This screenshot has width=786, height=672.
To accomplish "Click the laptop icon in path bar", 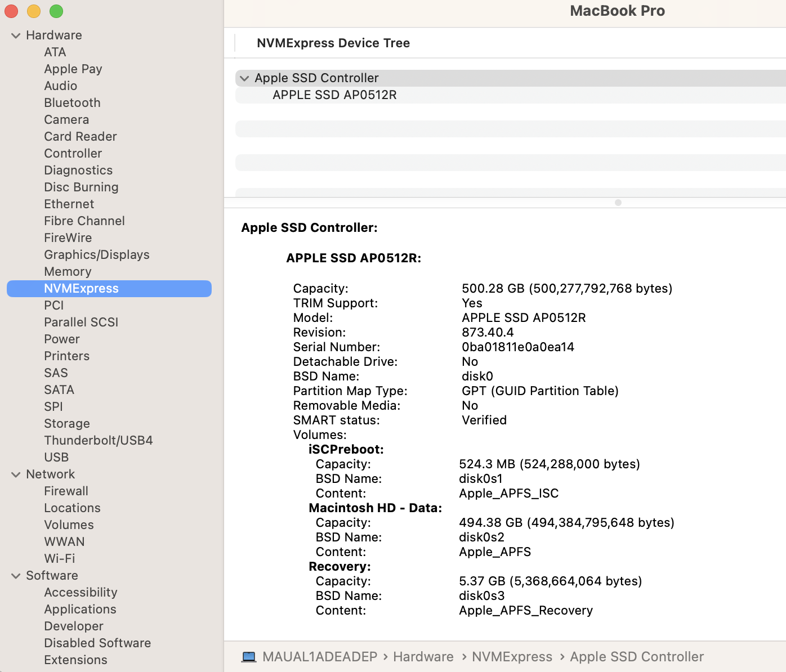I will click(x=249, y=657).
